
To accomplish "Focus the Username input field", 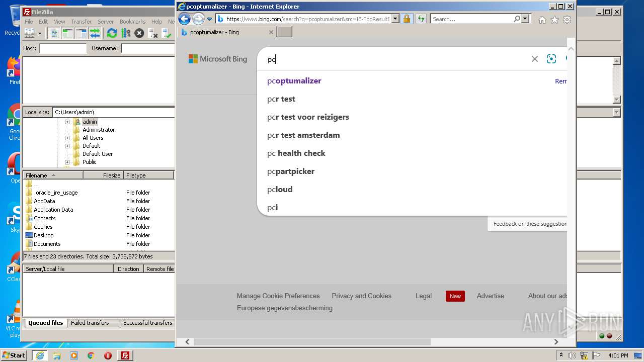I will coord(148,48).
